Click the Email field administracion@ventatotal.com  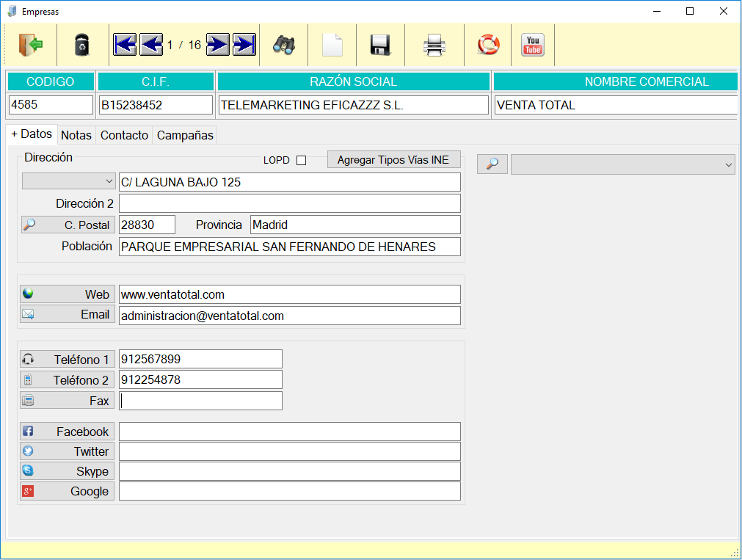click(x=290, y=316)
